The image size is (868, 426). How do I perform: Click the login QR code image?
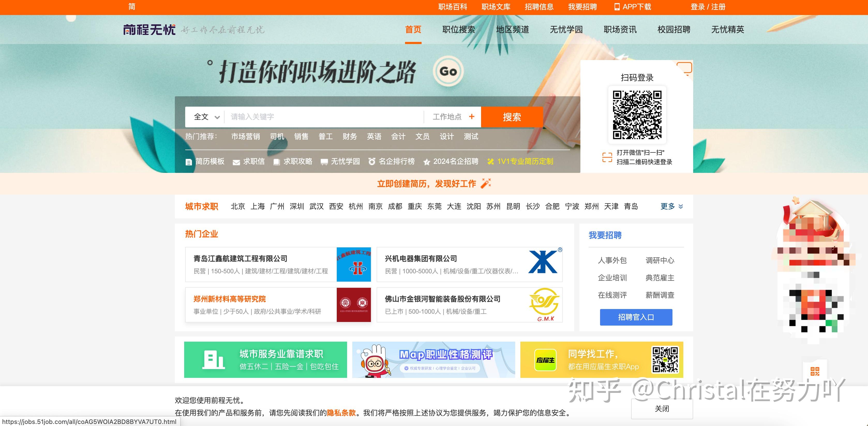tap(637, 115)
